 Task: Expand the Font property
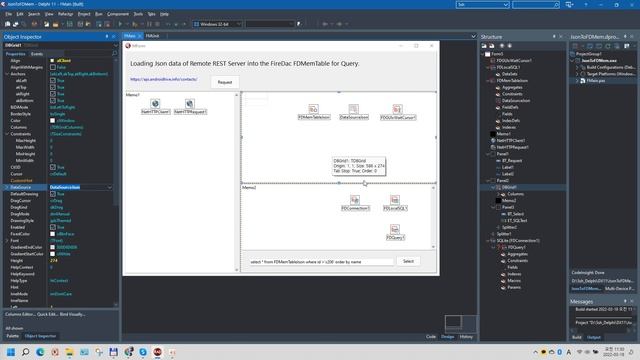[7, 240]
